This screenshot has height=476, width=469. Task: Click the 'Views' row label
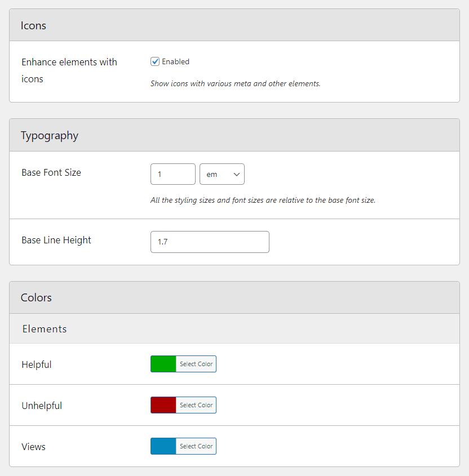click(33, 447)
